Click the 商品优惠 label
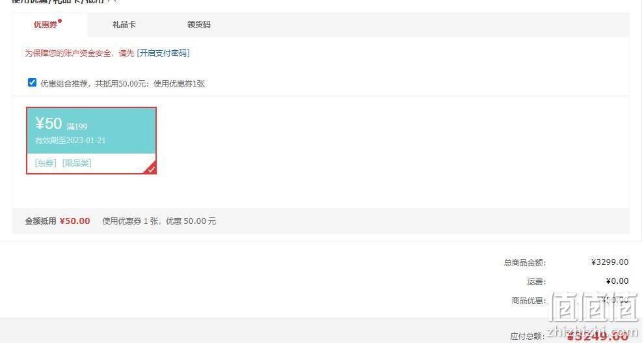 (528, 301)
